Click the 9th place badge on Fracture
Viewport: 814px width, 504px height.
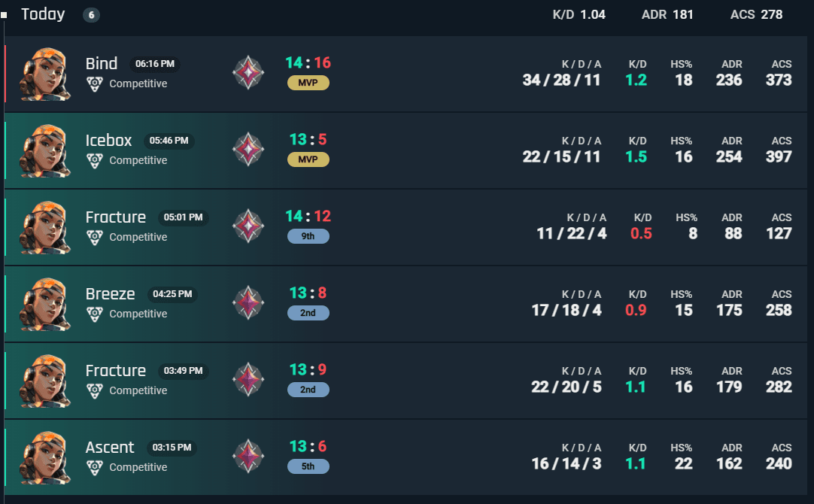tap(308, 236)
